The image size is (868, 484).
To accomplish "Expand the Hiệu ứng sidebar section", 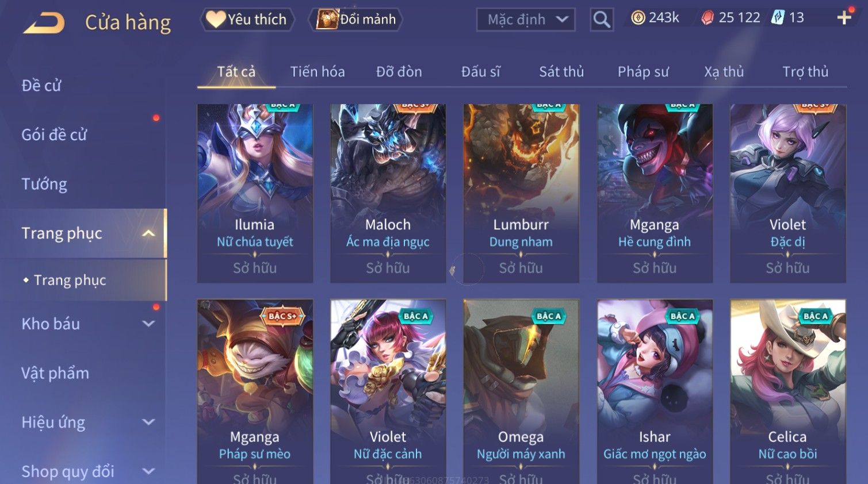I will coord(148,422).
